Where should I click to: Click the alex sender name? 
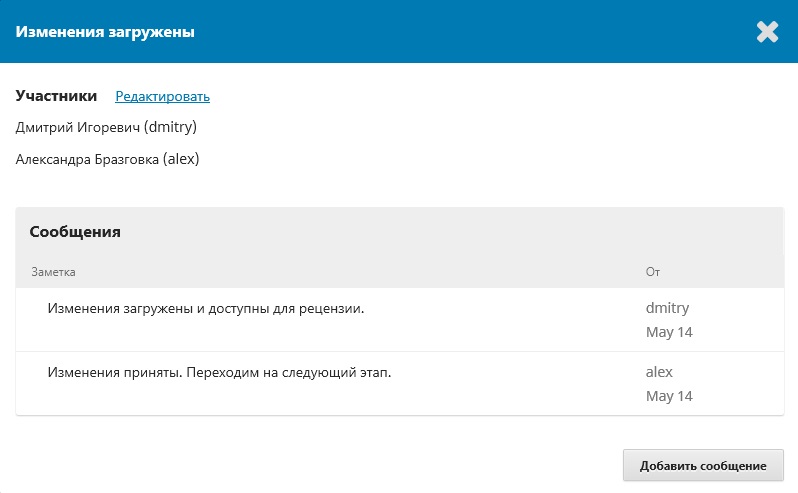659,372
